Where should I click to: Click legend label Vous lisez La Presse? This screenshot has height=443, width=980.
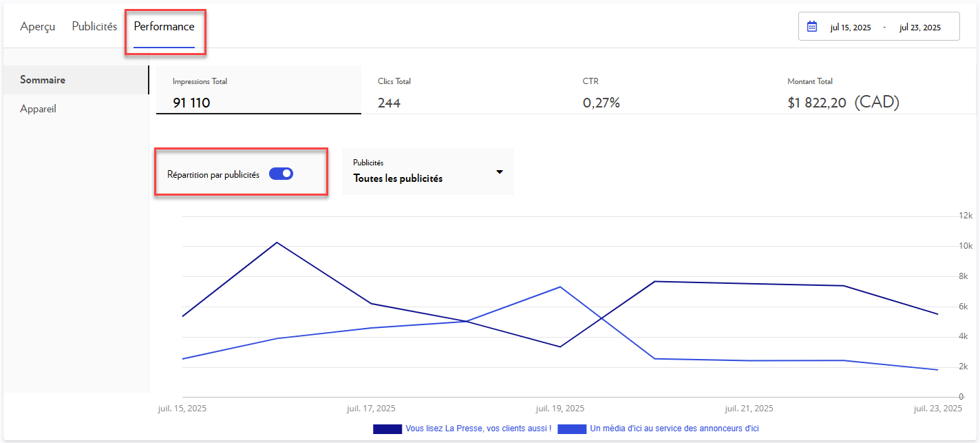point(478,429)
